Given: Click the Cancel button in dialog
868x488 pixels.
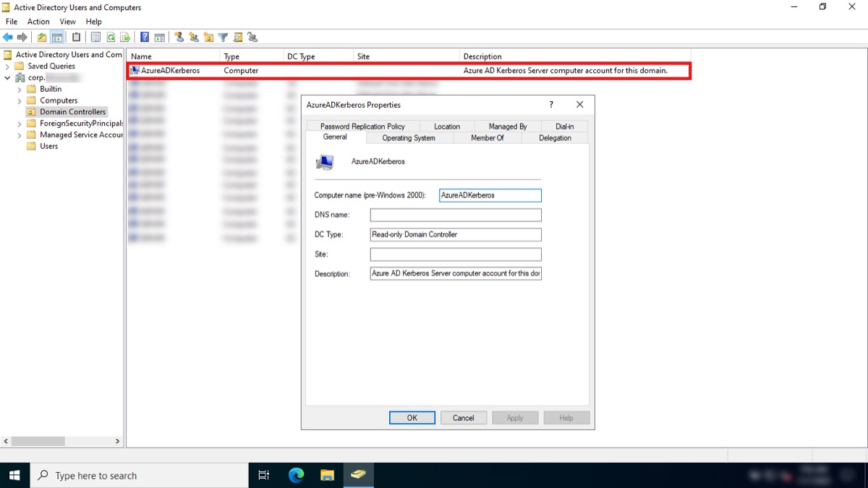Looking at the screenshot, I should [x=464, y=418].
